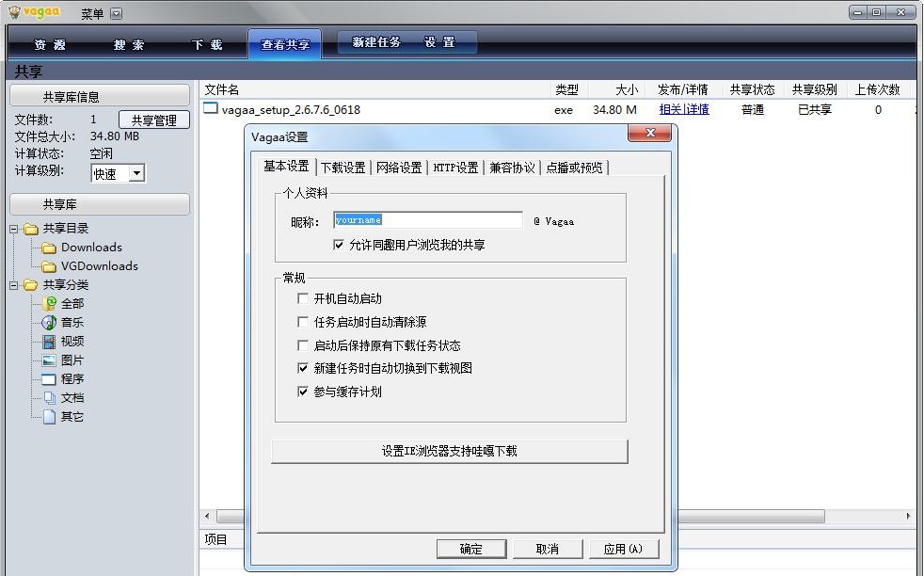Viewport: 924px width, 576px height.
Task: Open the HTTP设置 settings tab
Action: (455, 168)
